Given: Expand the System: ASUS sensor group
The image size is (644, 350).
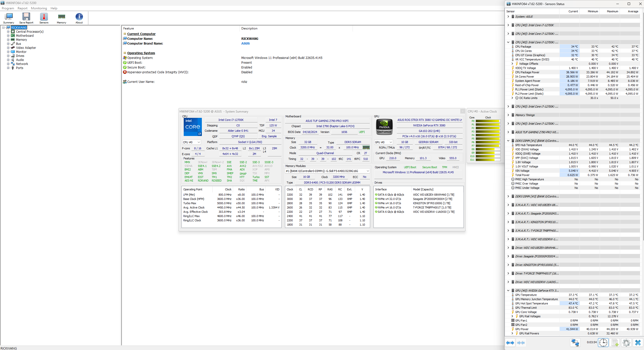Looking at the screenshot, I should coord(508,17).
